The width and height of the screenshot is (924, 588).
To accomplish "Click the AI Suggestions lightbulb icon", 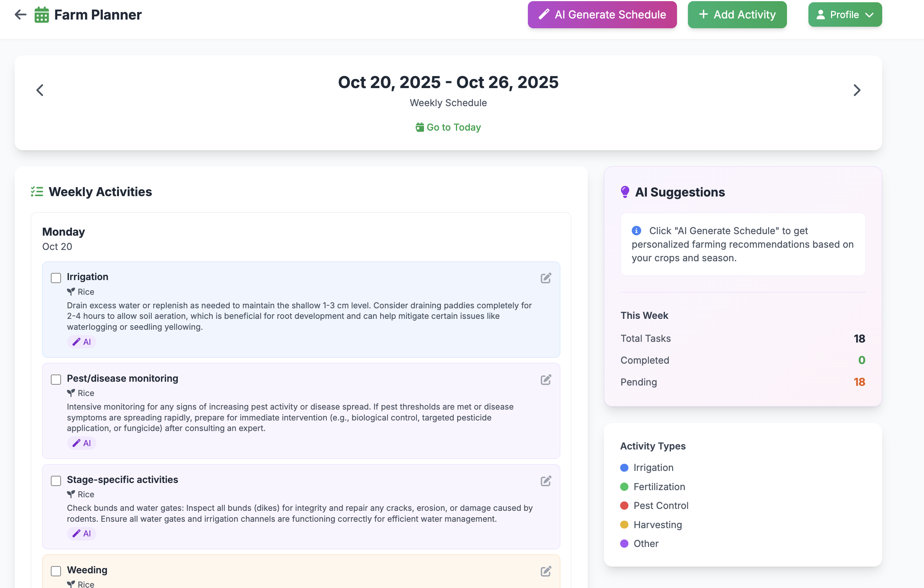I will [x=625, y=192].
